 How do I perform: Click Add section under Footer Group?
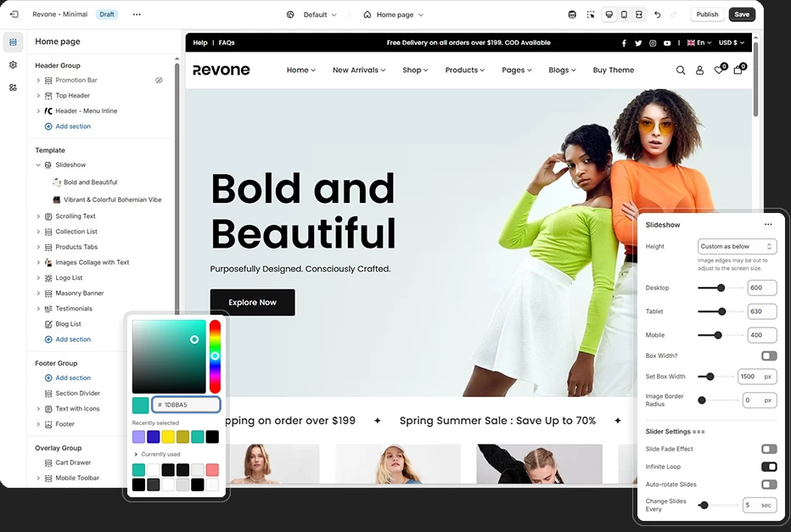coord(67,378)
